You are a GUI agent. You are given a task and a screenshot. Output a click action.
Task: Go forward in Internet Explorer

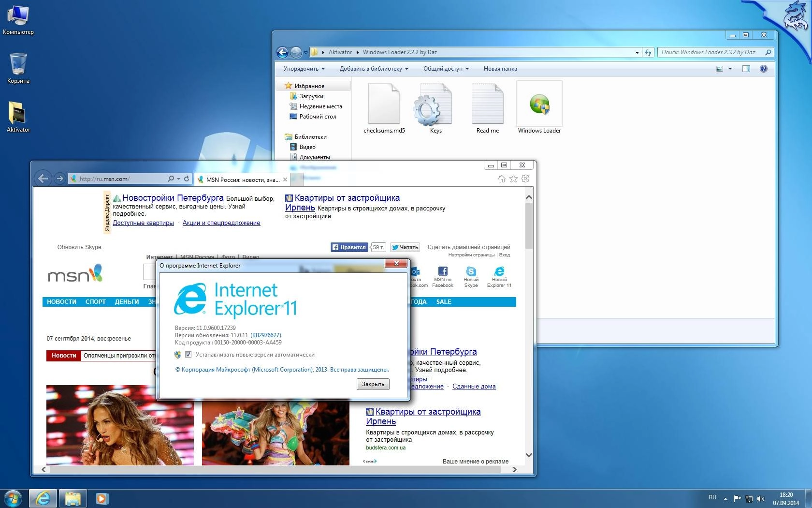coord(59,179)
